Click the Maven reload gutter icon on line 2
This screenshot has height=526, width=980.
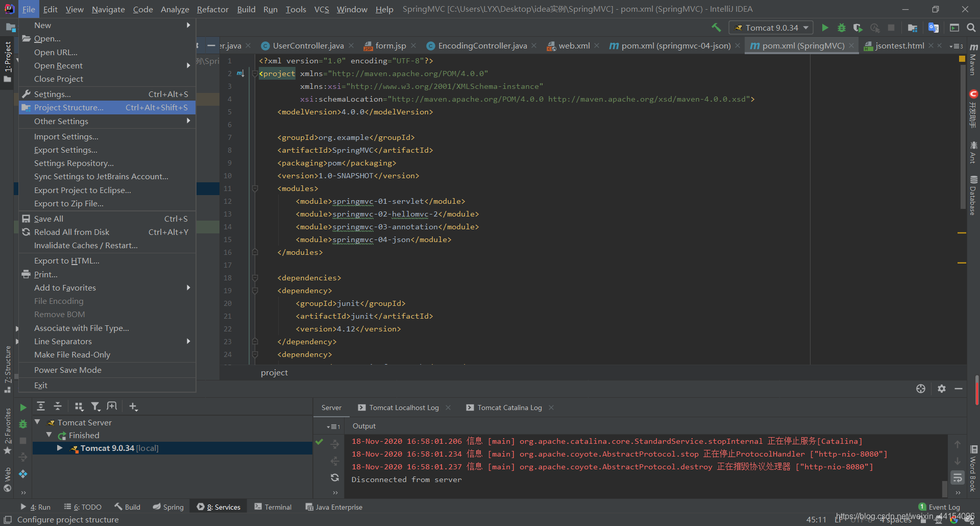[240, 74]
